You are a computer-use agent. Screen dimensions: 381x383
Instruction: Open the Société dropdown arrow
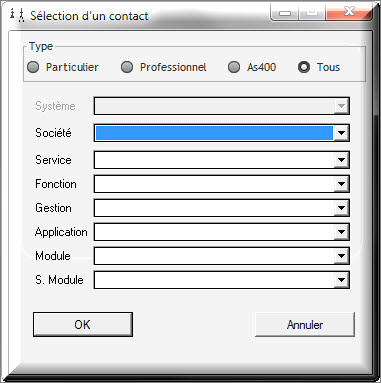coord(341,133)
